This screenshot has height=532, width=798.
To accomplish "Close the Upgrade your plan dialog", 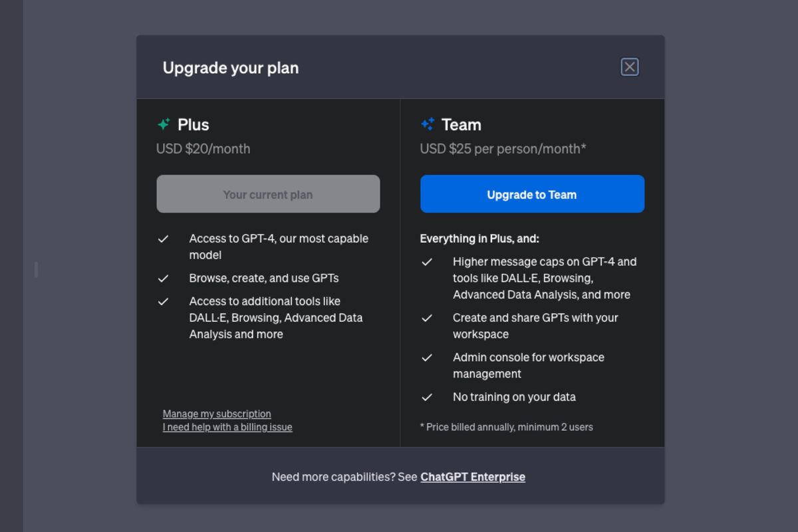I will click(x=629, y=67).
